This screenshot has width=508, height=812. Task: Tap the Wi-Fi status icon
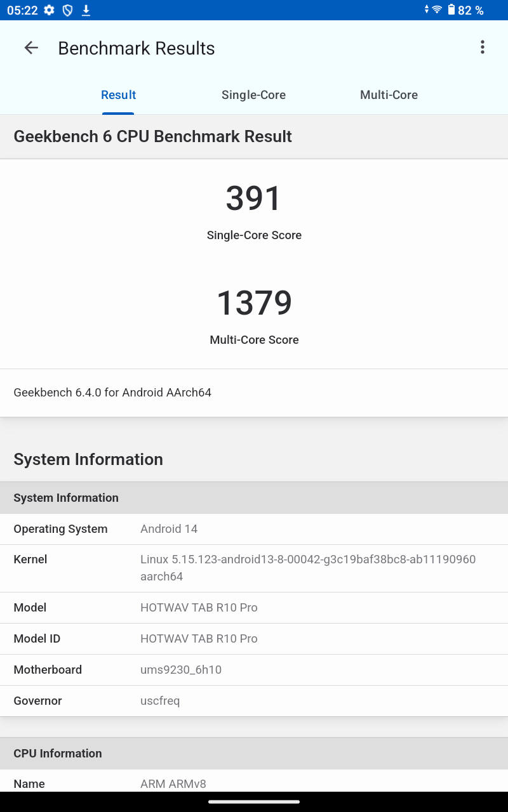436,10
